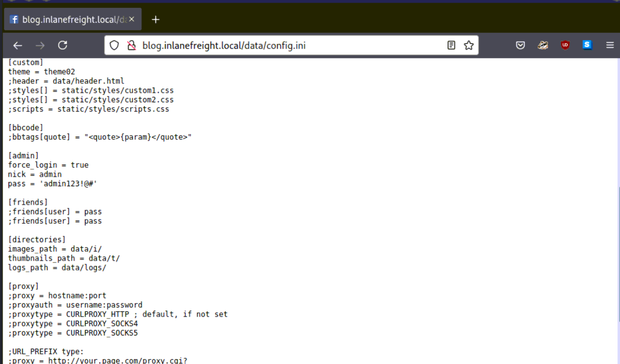
Task: Click the 'thumbnails_path = data/t/' line
Action: coord(64,258)
